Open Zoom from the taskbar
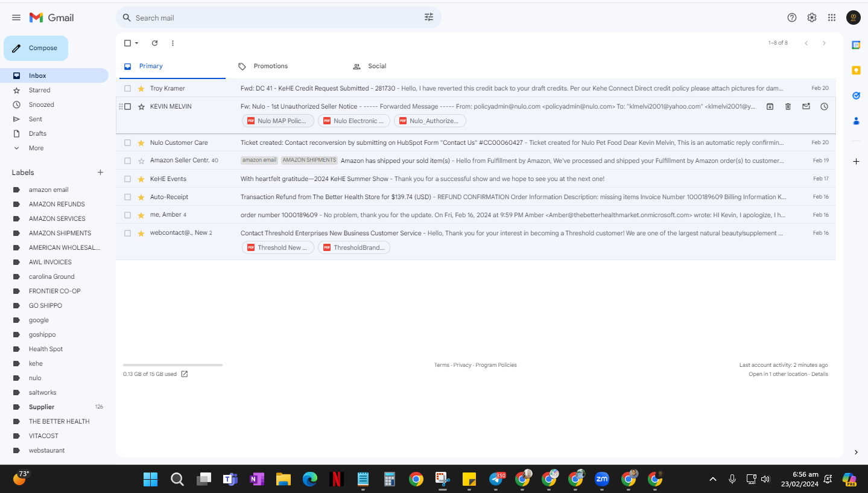Image resolution: width=868 pixels, height=493 pixels. (602, 479)
